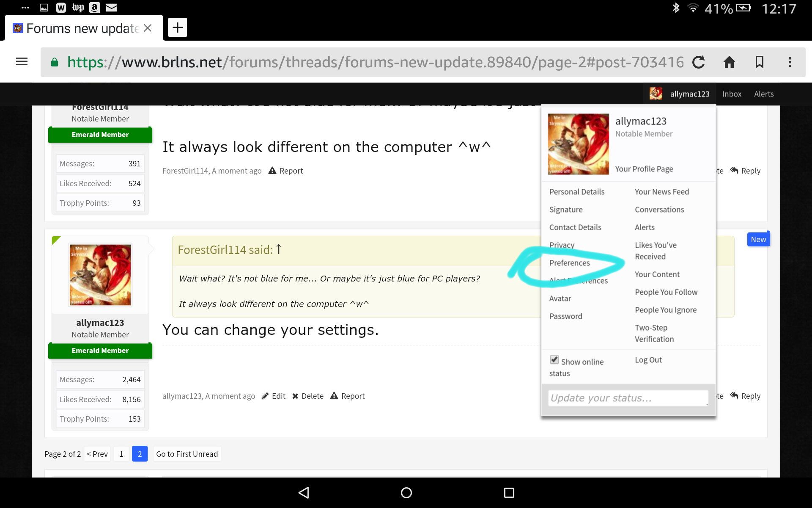Click the small avatar in header bar

pos(656,94)
